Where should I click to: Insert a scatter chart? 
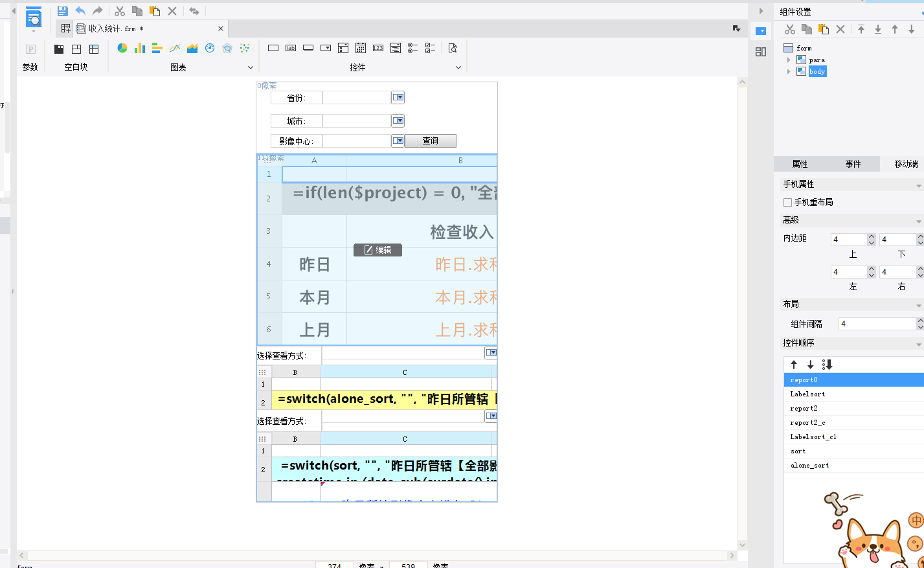click(245, 48)
